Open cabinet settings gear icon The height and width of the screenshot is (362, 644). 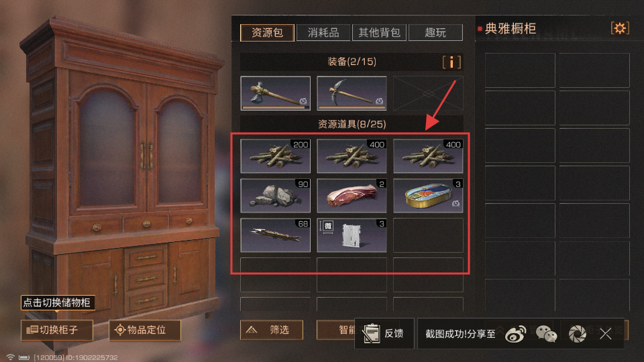tap(620, 28)
